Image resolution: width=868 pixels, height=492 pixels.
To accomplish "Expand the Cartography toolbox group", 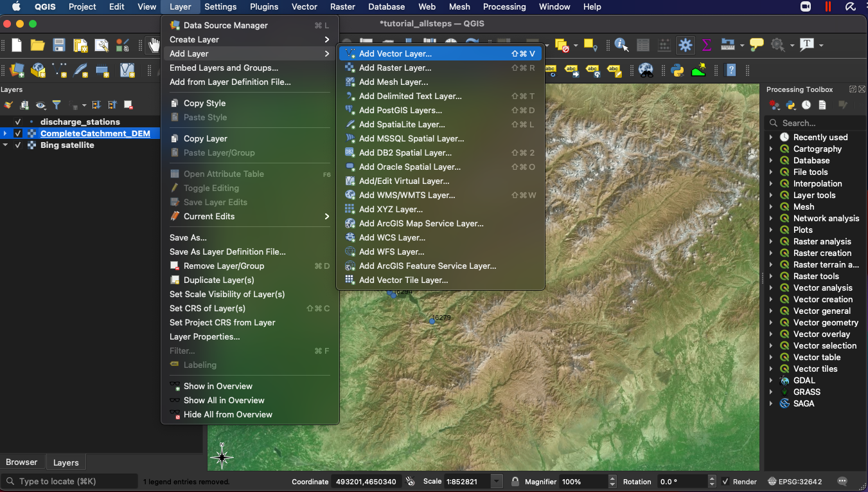I will coord(770,149).
